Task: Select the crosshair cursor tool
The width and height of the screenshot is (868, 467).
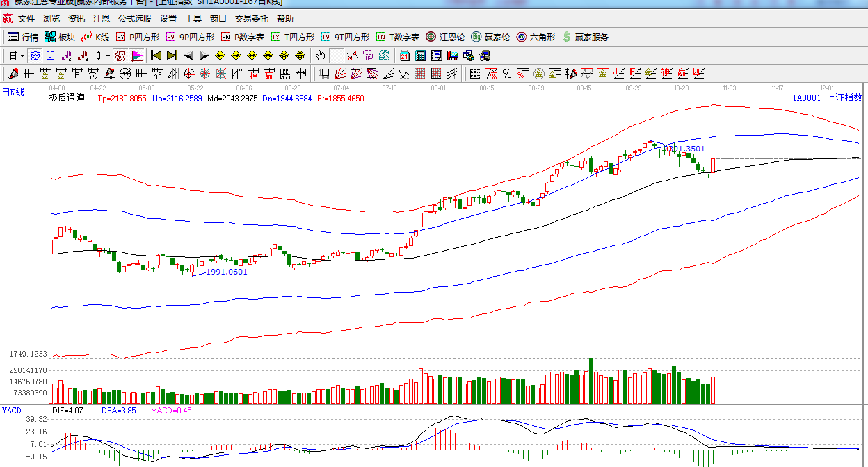Action: 337,56
